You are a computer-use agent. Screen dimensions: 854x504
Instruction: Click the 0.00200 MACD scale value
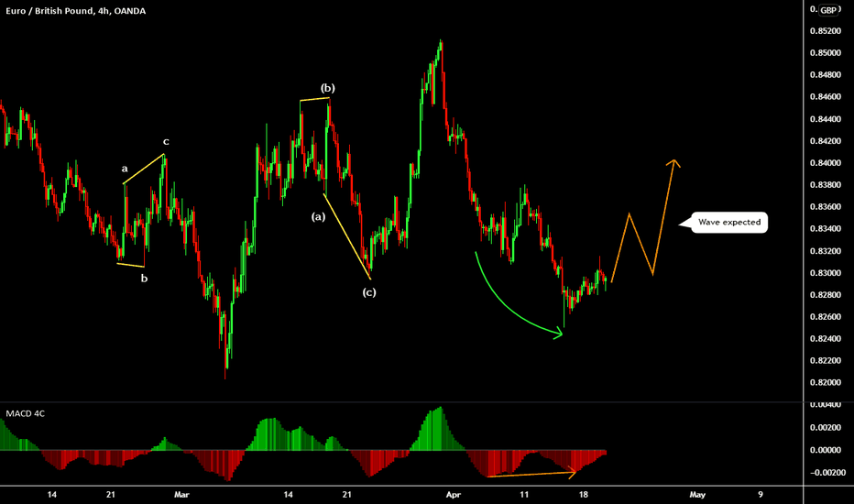[x=825, y=427]
